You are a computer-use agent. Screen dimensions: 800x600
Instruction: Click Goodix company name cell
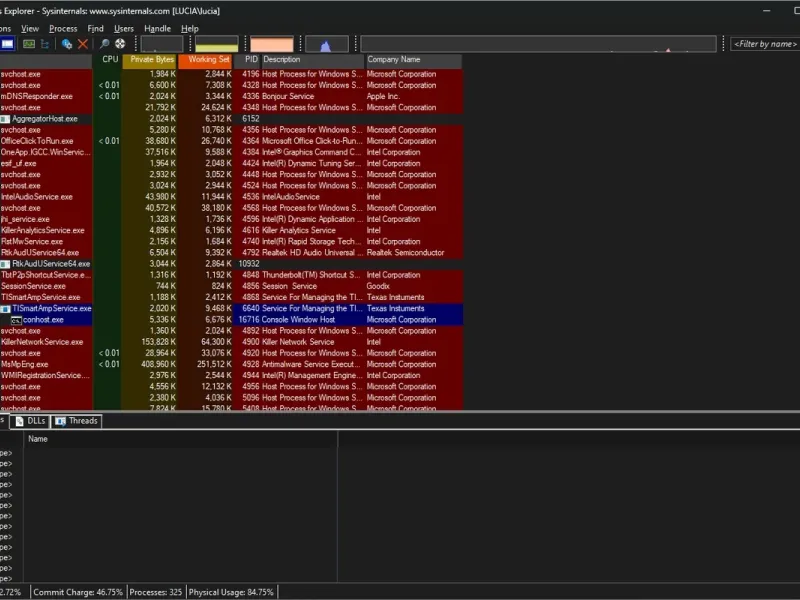pos(378,287)
